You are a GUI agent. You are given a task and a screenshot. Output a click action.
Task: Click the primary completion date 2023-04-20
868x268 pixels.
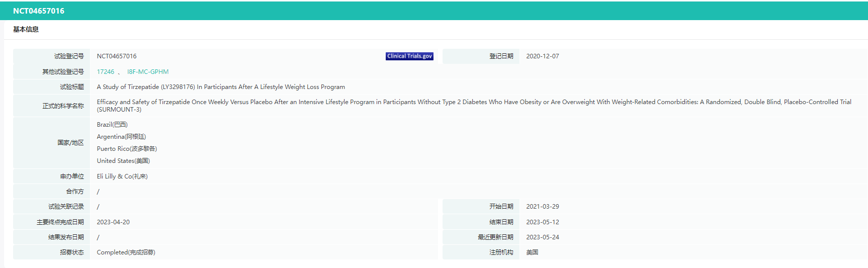click(113, 222)
